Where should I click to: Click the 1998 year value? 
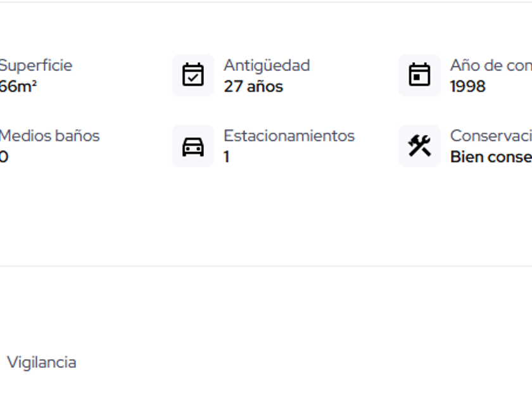[x=467, y=87]
